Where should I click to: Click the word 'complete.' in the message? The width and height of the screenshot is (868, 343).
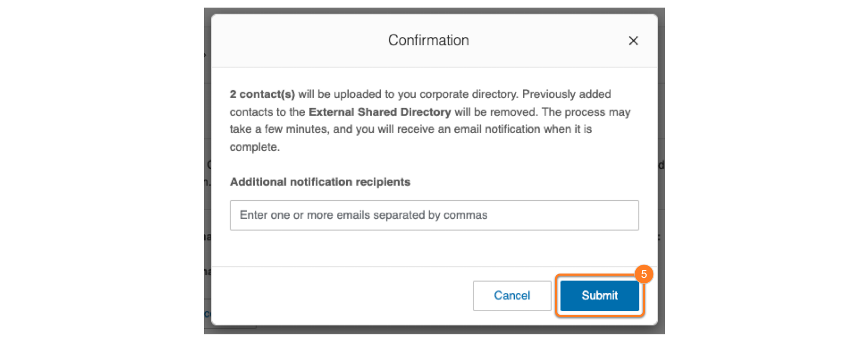(254, 147)
